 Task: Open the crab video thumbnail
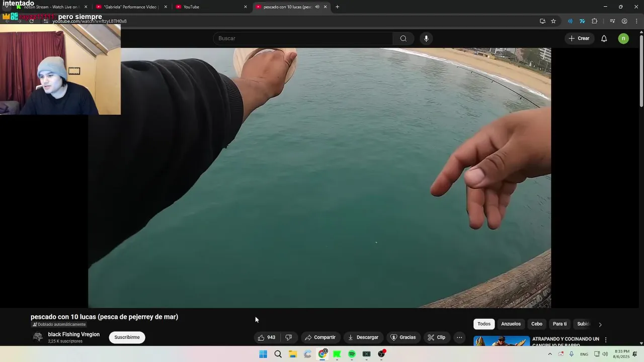pyautogui.click(x=502, y=341)
